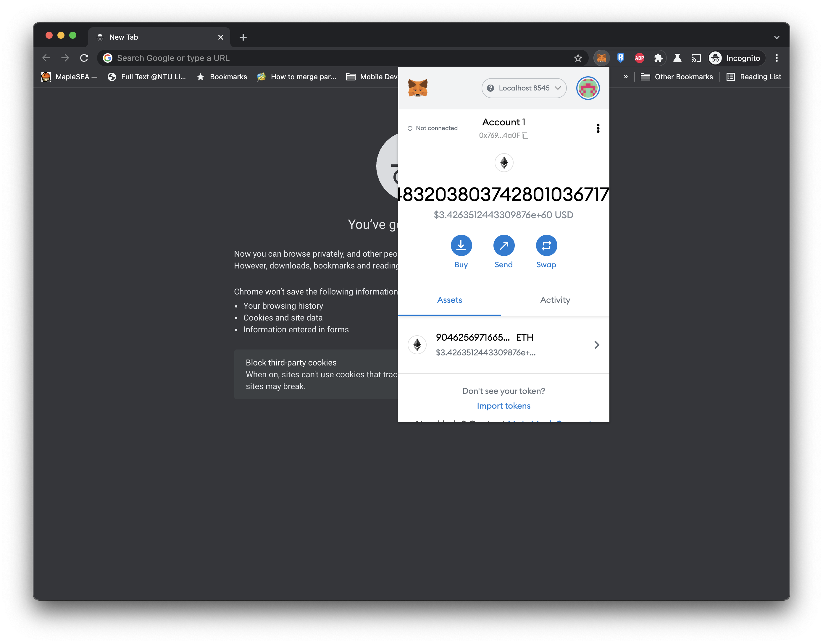823x644 pixels.
Task: Toggle the bookmark star in address bar
Action: [x=578, y=58]
